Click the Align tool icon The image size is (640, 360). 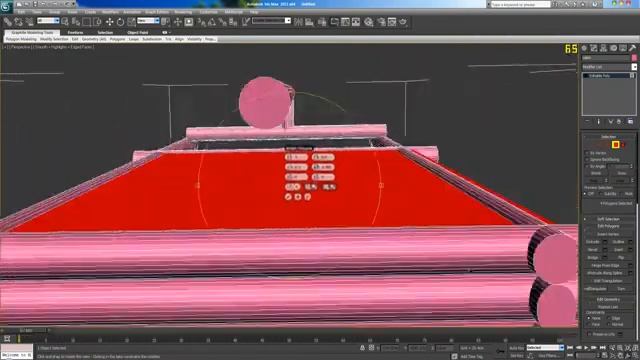coord(309,22)
